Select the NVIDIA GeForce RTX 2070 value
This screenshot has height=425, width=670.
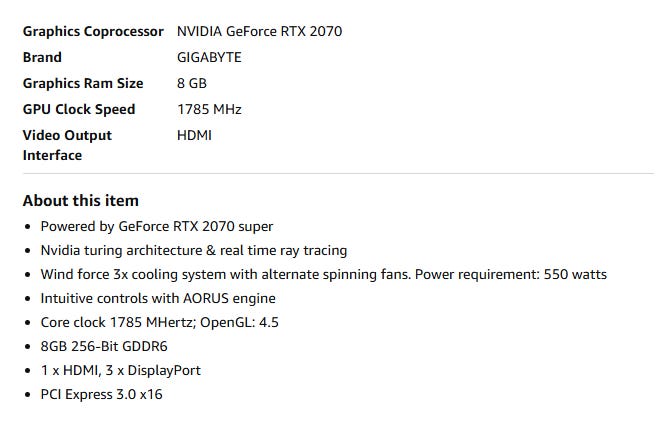tap(259, 32)
